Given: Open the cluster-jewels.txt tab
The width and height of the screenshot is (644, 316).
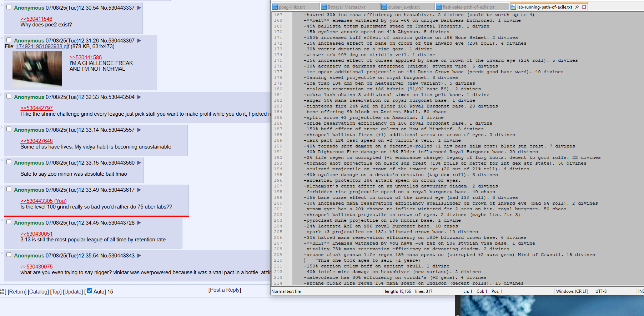Looking at the screenshot, I should tap(407, 7).
